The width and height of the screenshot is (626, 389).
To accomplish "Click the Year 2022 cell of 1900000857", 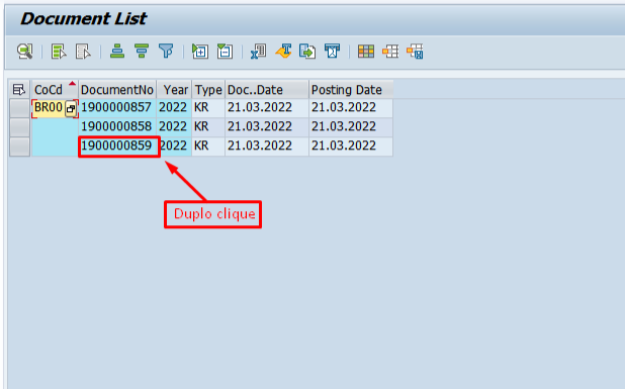I will (x=173, y=107).
